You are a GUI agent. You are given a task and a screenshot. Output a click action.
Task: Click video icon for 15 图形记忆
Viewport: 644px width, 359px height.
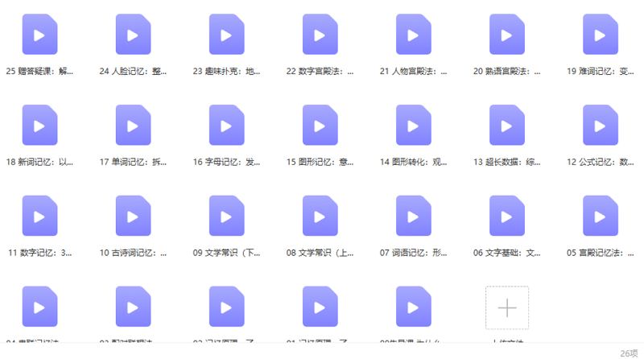[320, 125]
